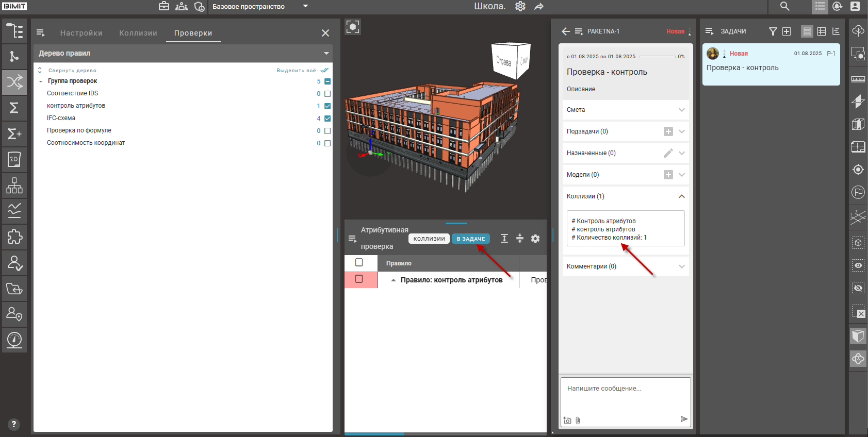Click the task progress bar at 0%
The image size is (868, 437).
click(657, 57)
